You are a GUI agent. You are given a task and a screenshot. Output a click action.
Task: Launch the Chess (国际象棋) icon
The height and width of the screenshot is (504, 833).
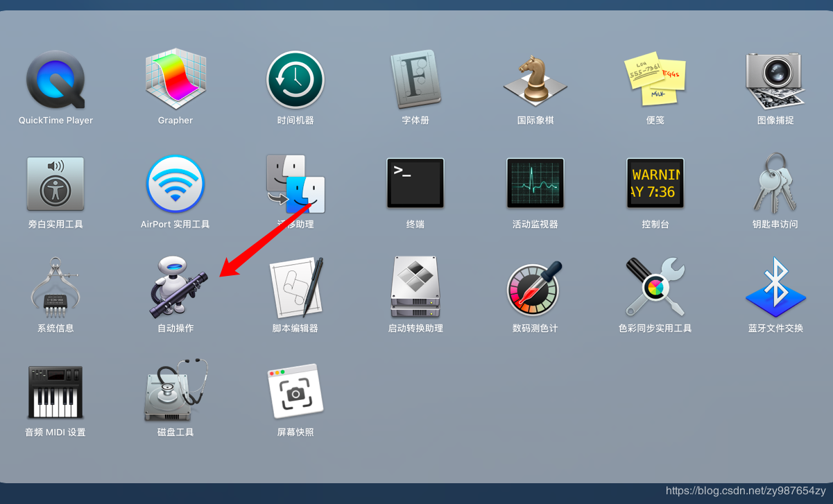[x=535, y=80]
